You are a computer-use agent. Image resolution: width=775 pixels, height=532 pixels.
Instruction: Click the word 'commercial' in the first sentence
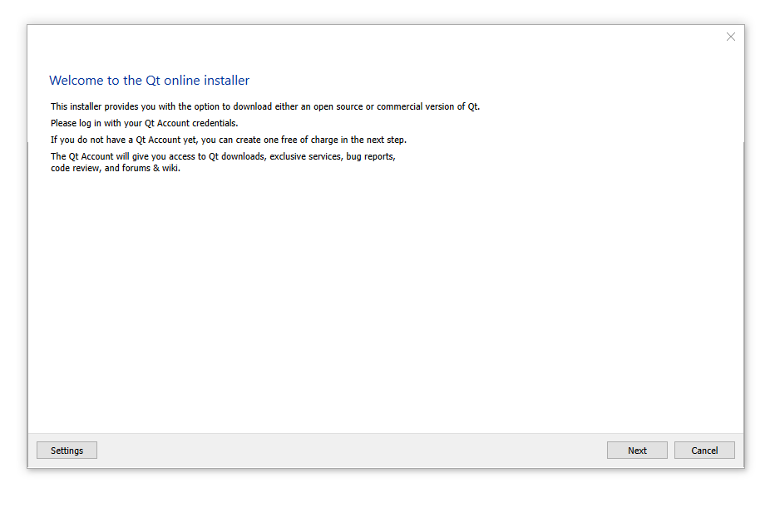[x=402, y=106]
